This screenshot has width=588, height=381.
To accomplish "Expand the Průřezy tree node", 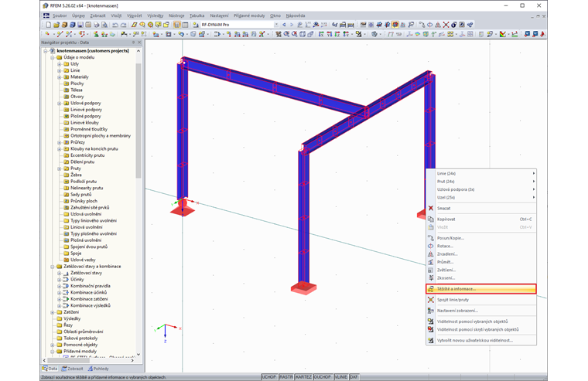I will pos(60,142).
